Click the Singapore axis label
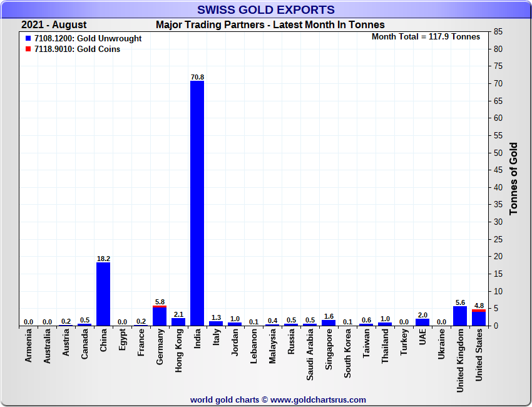This screenshot has width=532, height=407. (x=329, y=349)
